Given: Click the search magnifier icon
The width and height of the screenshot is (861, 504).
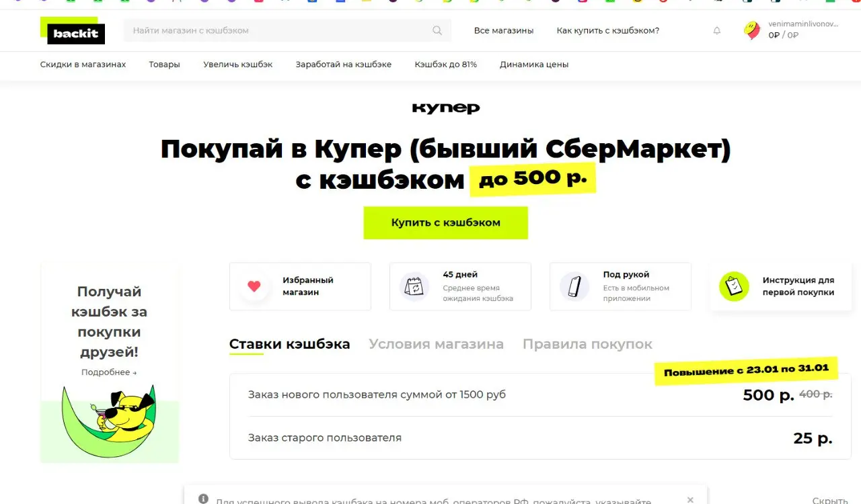Looking at the screenshot, I should [x=437, y=30].
